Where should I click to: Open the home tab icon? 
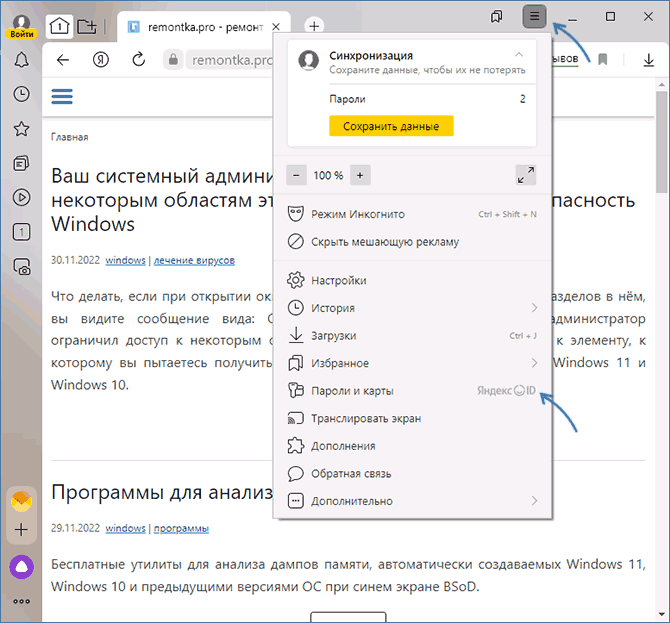click(59, 27)
